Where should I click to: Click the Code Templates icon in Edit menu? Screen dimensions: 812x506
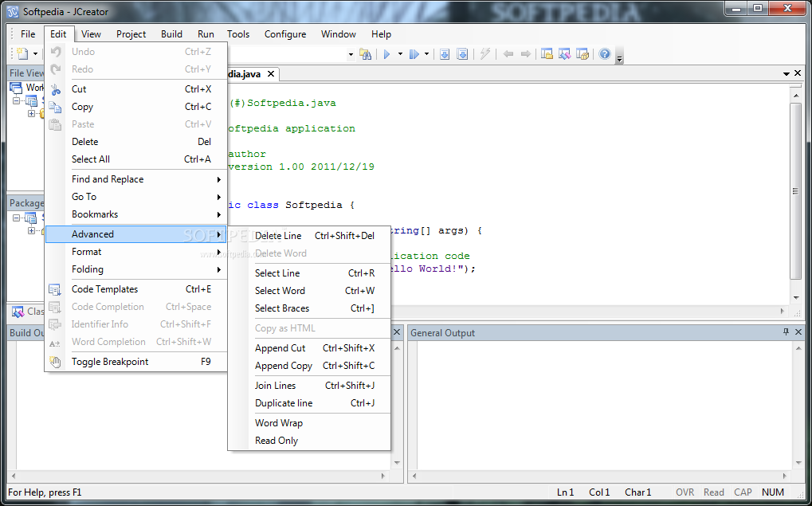pos(55,289)
